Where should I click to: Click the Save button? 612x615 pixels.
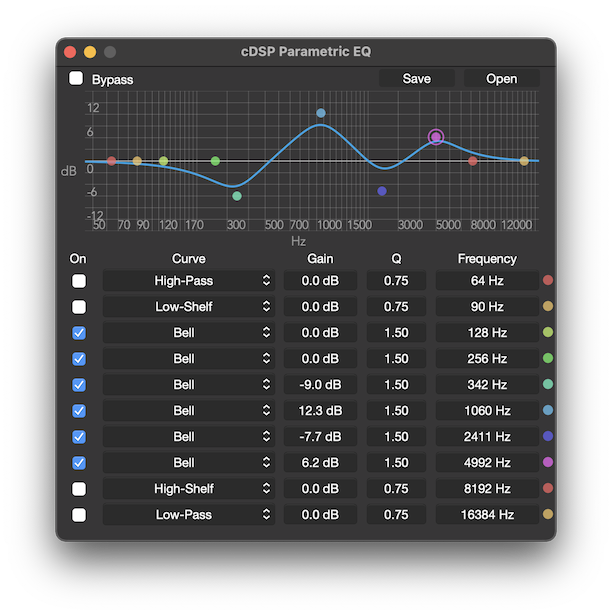417,79
